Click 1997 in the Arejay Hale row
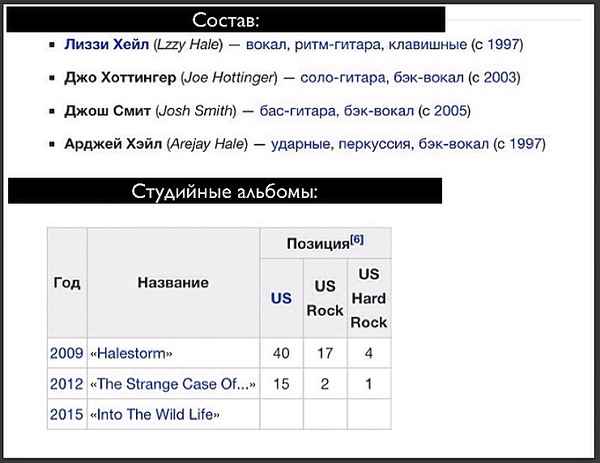The width and height of the screenshot is (600, 463). click(527, 144)
